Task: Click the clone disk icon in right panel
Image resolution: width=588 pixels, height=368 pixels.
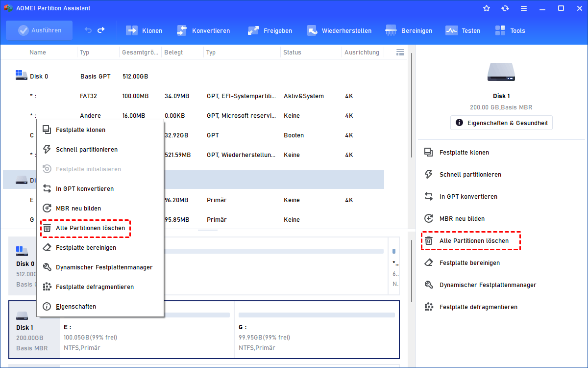Action: [x=429, y=153]
